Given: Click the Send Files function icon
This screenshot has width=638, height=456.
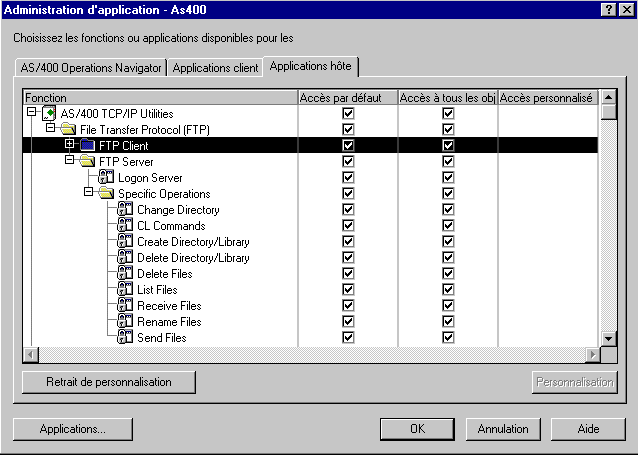Looking at the screenshot, I should [125, 337].
